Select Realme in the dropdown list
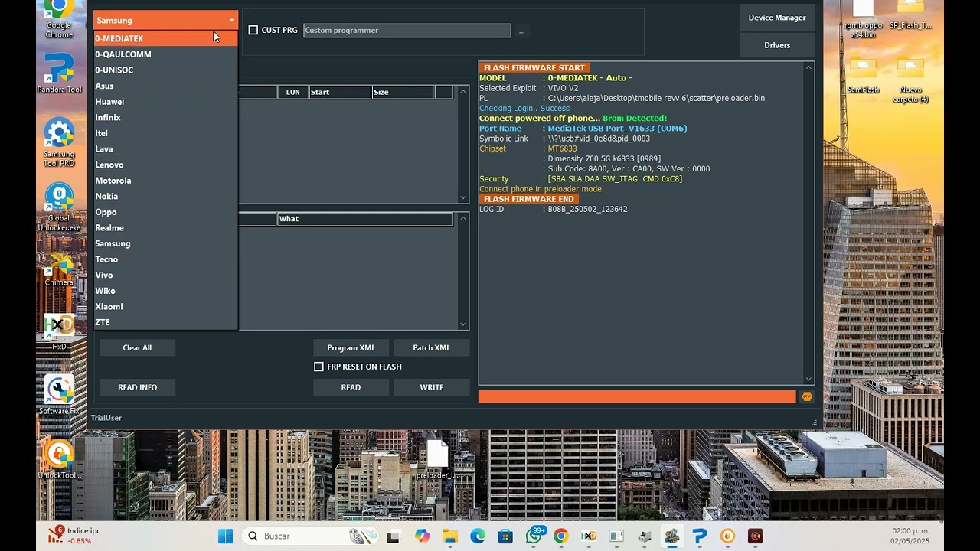The height and width of the screenshot is (551, 980). coord(165,228)
